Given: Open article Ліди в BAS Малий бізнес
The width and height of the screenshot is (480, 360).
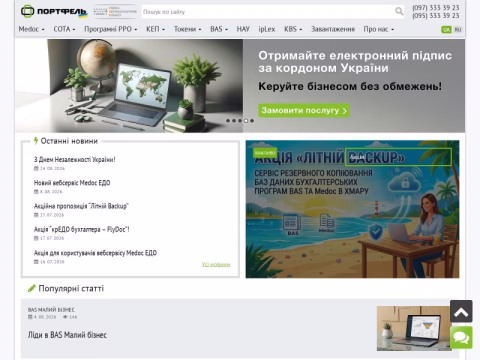Looking at the screenshot, I should click(67, 335).
